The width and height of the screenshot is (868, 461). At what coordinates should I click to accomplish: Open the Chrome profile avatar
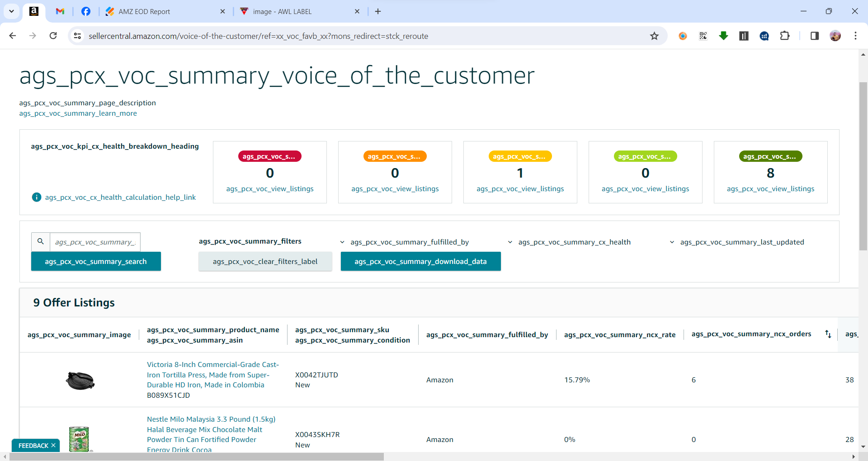click(835, 36)
